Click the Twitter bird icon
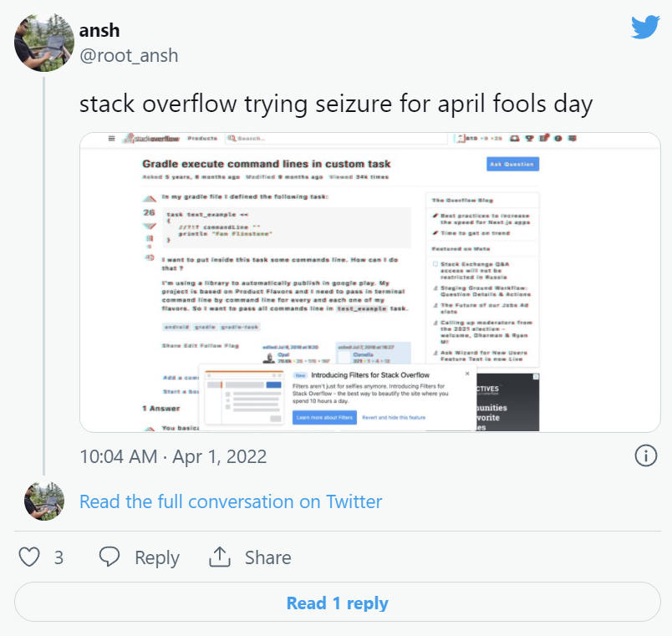The width and height of the screenshot is (672, 636). [644, 28]
